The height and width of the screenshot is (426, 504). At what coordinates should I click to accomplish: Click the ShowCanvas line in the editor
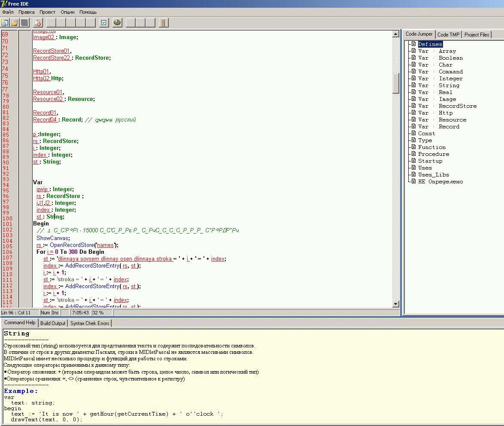53,238
